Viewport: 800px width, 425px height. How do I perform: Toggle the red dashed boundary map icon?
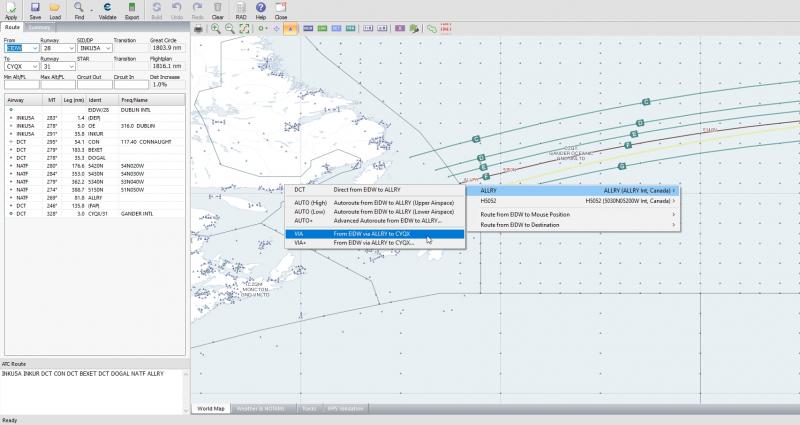446,29
